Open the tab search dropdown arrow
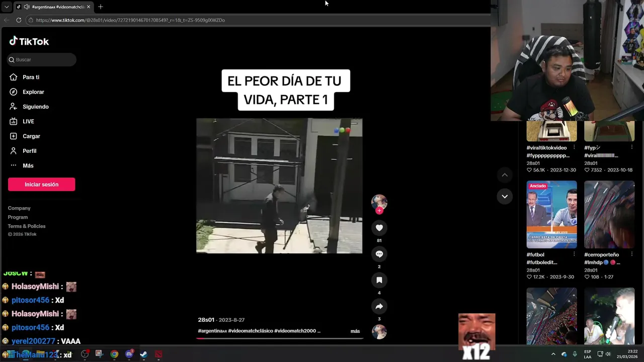Image resolution: width=644 pixels, height=362 pixels. click(6, 7)
